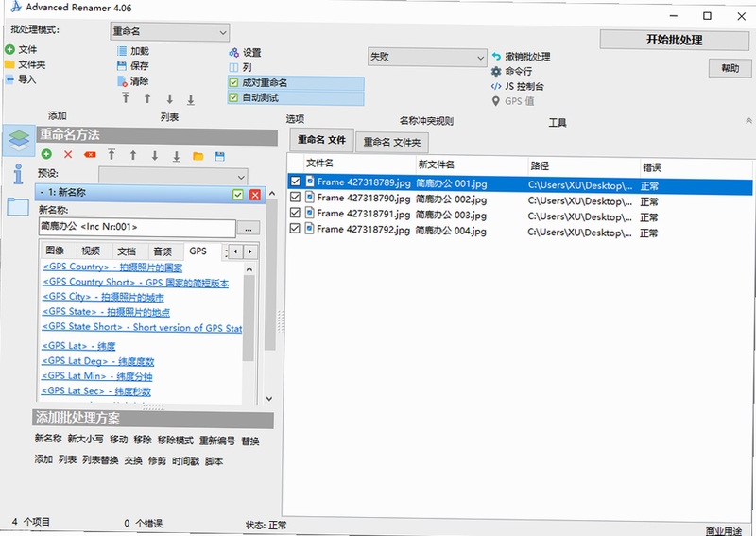
Task: Collapse the ribbon with the double chevron
Action: tap(748, 121)
